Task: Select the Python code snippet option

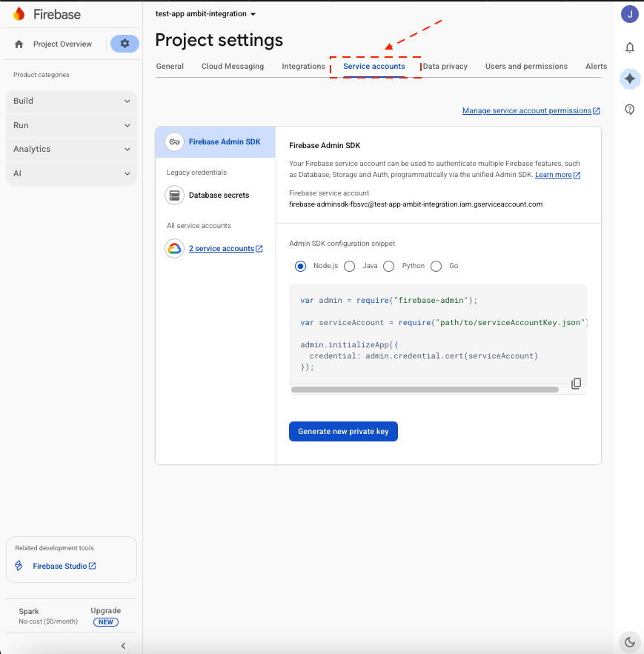Action: click(388, 266)
